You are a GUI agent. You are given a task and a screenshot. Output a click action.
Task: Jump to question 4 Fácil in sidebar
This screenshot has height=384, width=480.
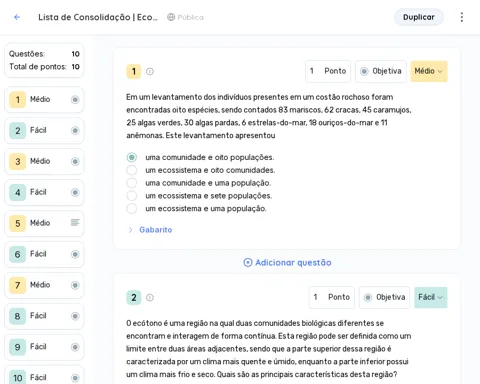(x=44, y=192)
